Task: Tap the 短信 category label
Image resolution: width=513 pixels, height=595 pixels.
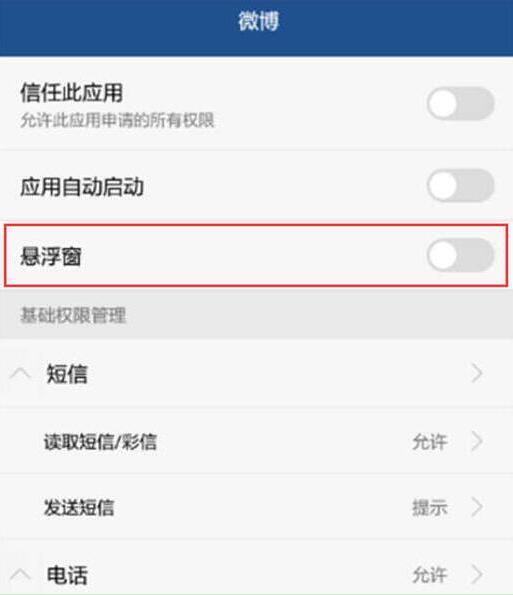Action: [67, 374]
